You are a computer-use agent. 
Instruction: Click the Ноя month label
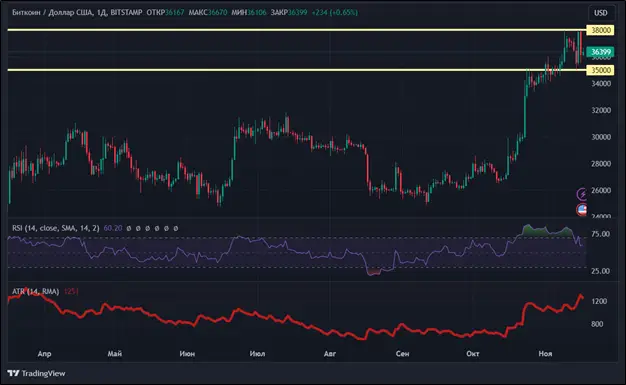tap(545, 354)
